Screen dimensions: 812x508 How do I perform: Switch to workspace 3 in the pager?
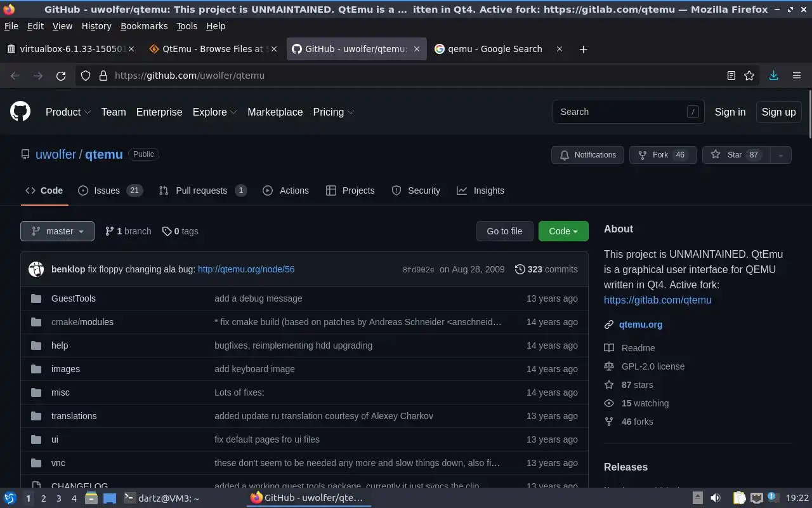[58, 498]
